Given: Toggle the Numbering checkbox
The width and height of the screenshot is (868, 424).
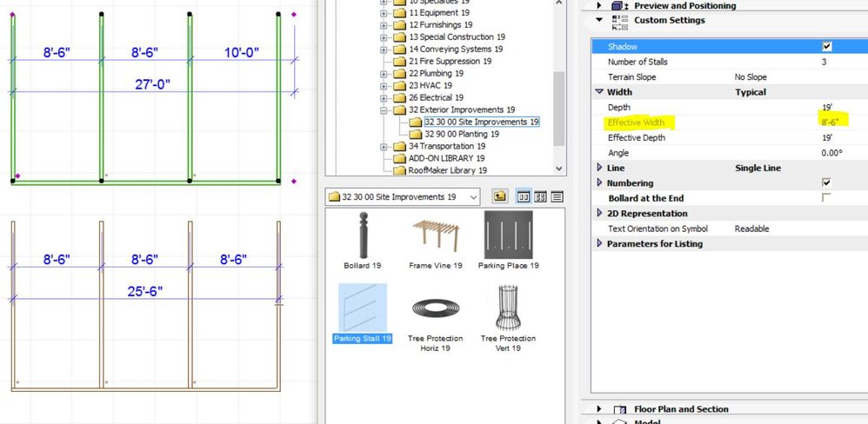Looking at the screenshot, I should (x=826, y=182).
